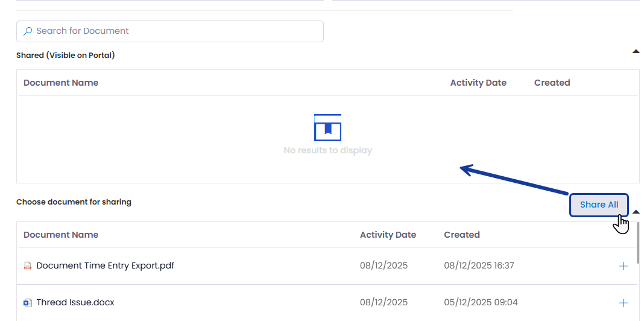This screenshot has height=321, width=644.
Task: Click the empty-state bookmark box icon
Action: 327,127
